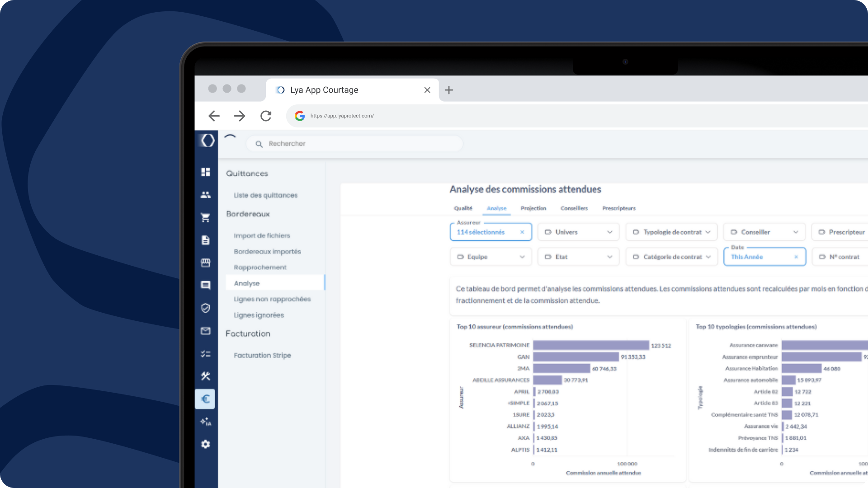Open the mail envelope sidebar icon
The image size is (868, 488).
click(x=205, y=331)
